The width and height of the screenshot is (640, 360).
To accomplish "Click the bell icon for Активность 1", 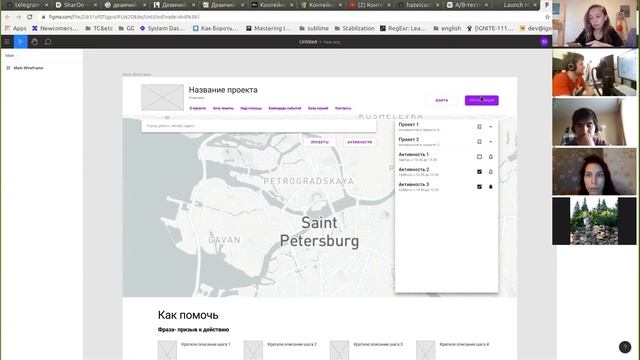I will click(x=491, y=157).
